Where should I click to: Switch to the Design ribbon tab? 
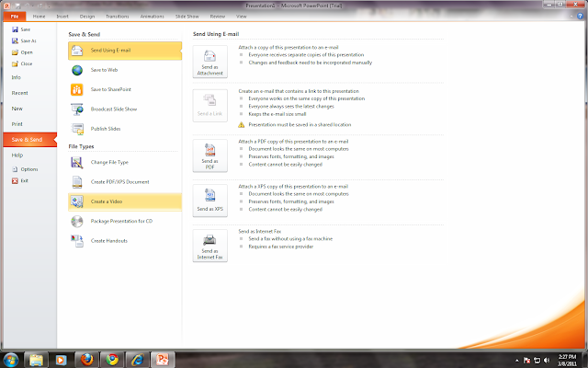(87, 17)
